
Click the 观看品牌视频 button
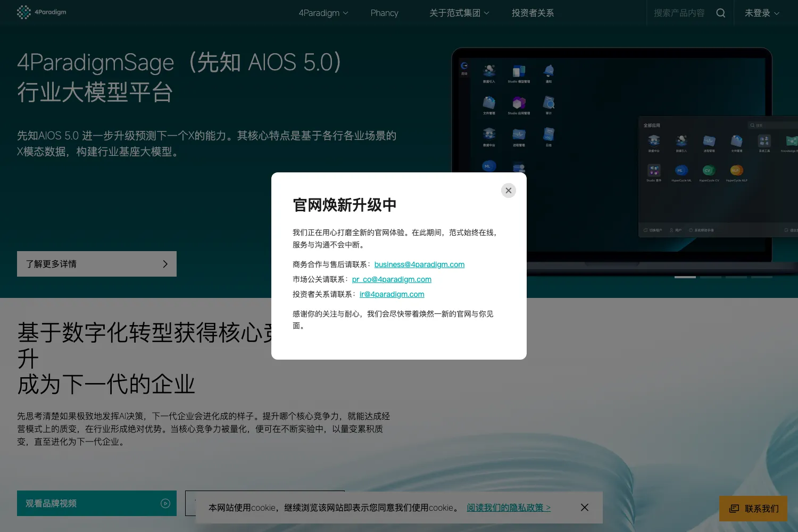[x=97, y=503]
